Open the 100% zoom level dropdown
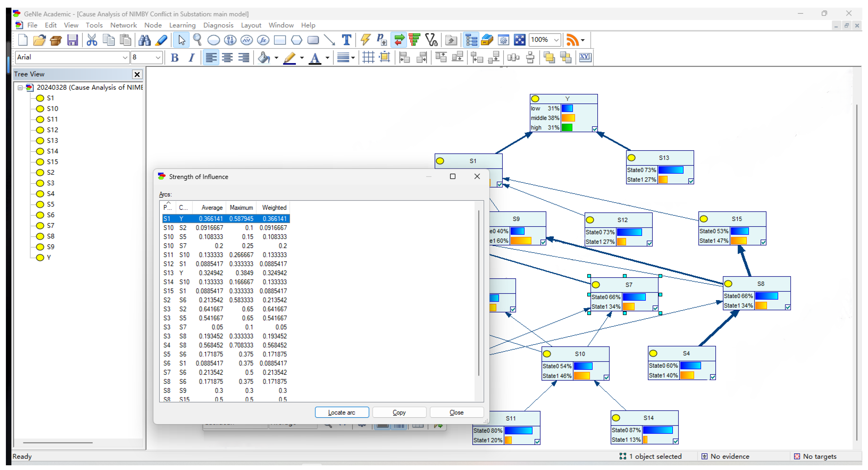The image size is (868, 470). pyautogui.click(x=556, y=40)
